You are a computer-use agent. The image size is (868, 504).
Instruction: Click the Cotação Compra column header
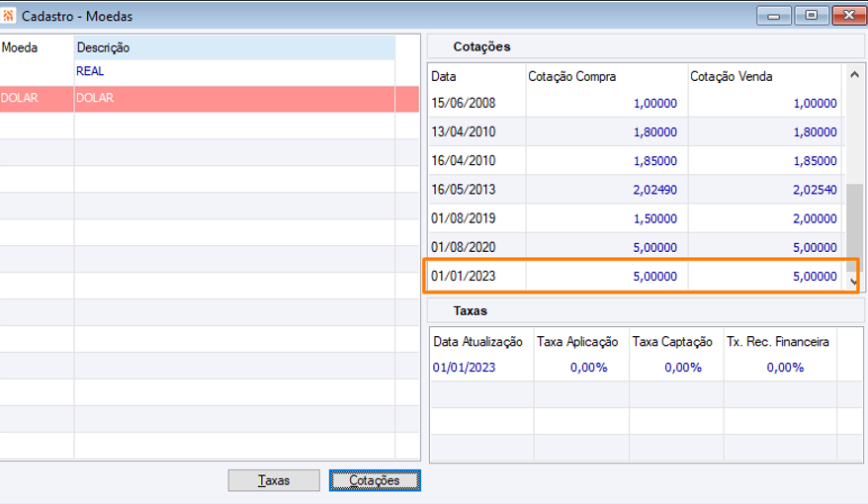pos(607,76)
